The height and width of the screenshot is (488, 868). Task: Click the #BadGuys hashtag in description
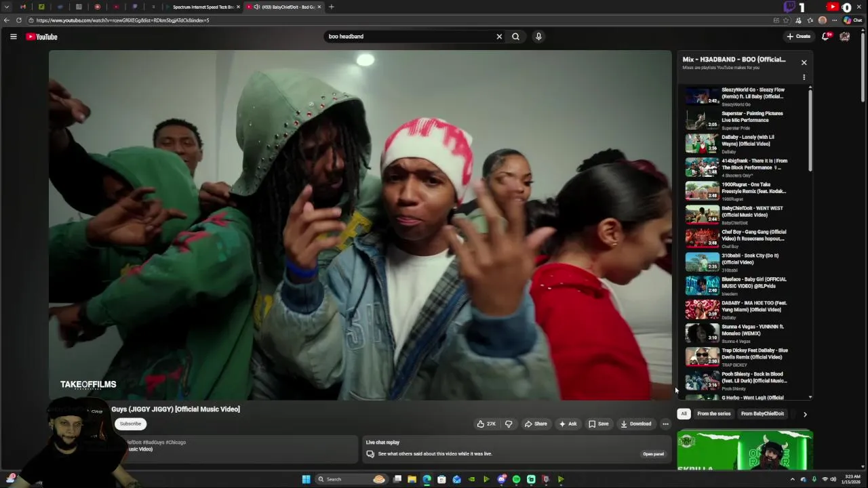click(x=153, y=443)
